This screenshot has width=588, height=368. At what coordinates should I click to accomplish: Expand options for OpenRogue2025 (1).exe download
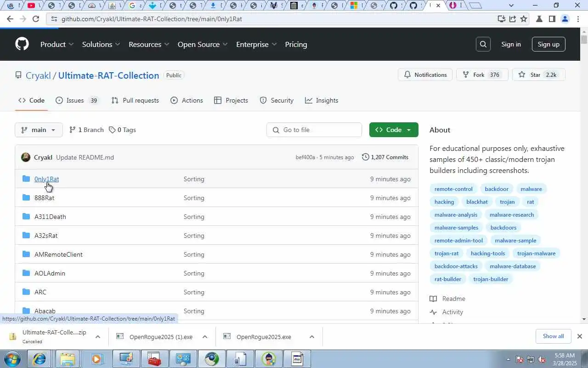point(205,337)
